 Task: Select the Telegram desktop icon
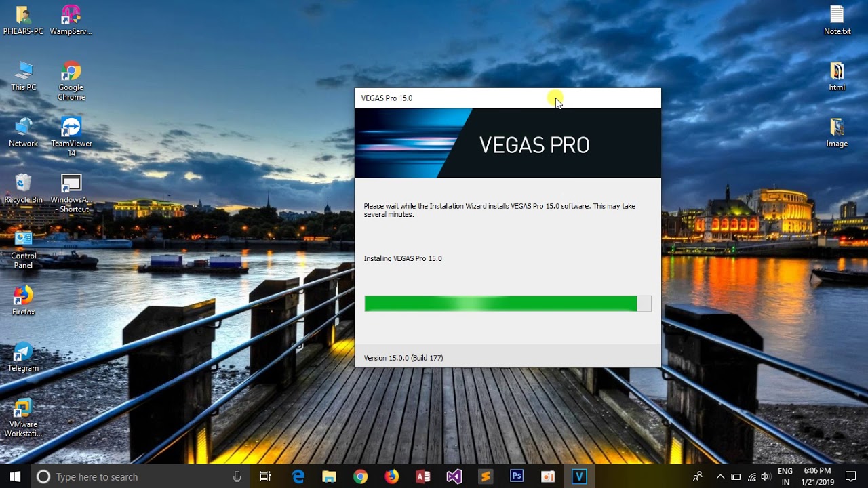click(x=23, y=357)
